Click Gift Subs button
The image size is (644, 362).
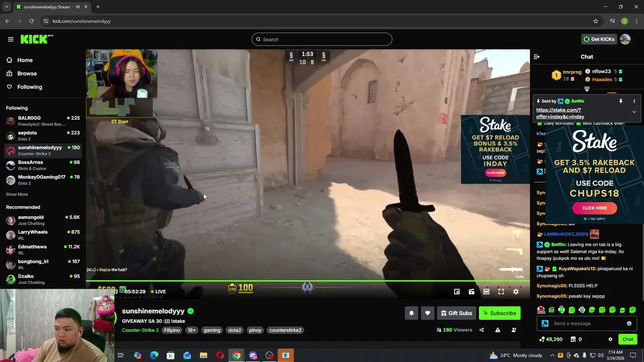point(456,313)
